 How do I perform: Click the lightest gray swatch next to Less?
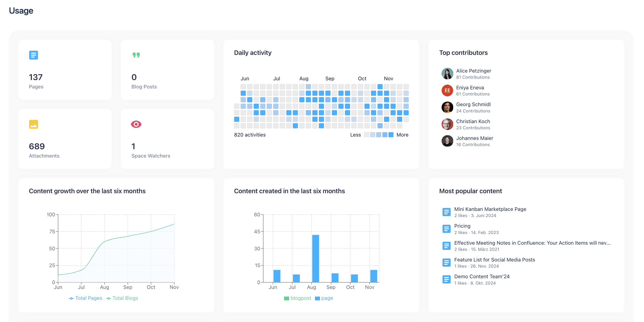(366, 135)
